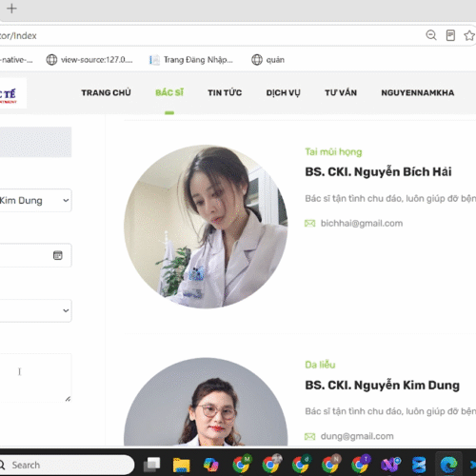
Task: Open the reader view icon in the address bar
Action: coord(450,35)
